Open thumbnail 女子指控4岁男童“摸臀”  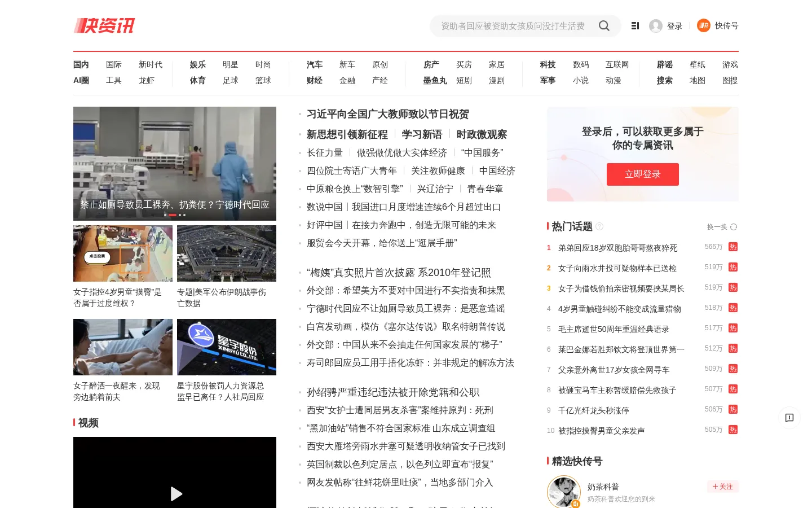(x=123, y=253)
